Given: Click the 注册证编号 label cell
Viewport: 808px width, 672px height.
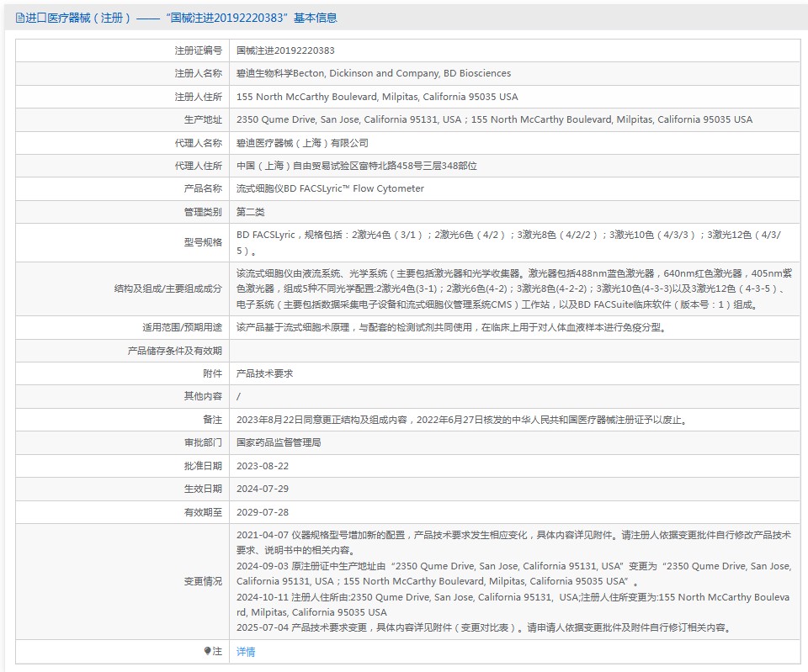Looking at the screenshot, I should (x=199, y=50).
